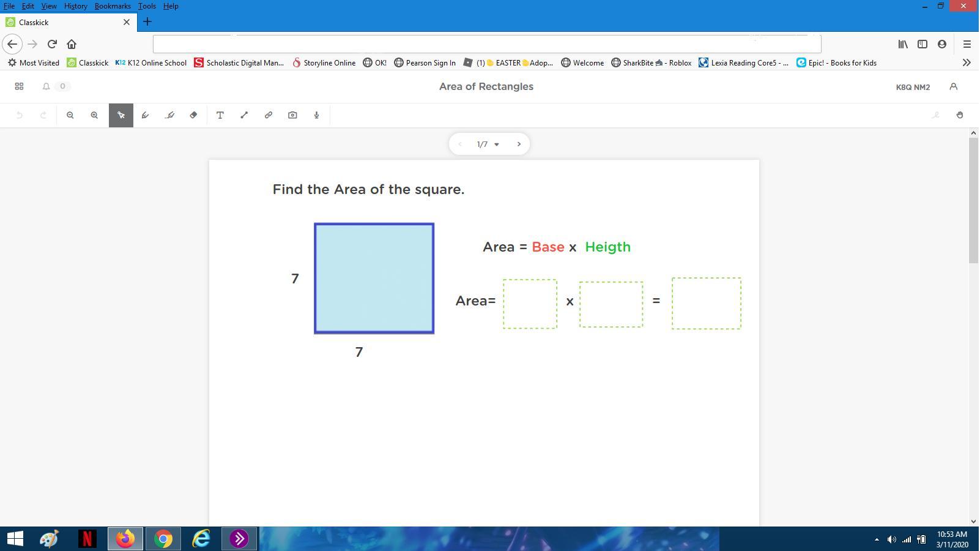
Task: Open the notifications bell
Action: point(46,86)
